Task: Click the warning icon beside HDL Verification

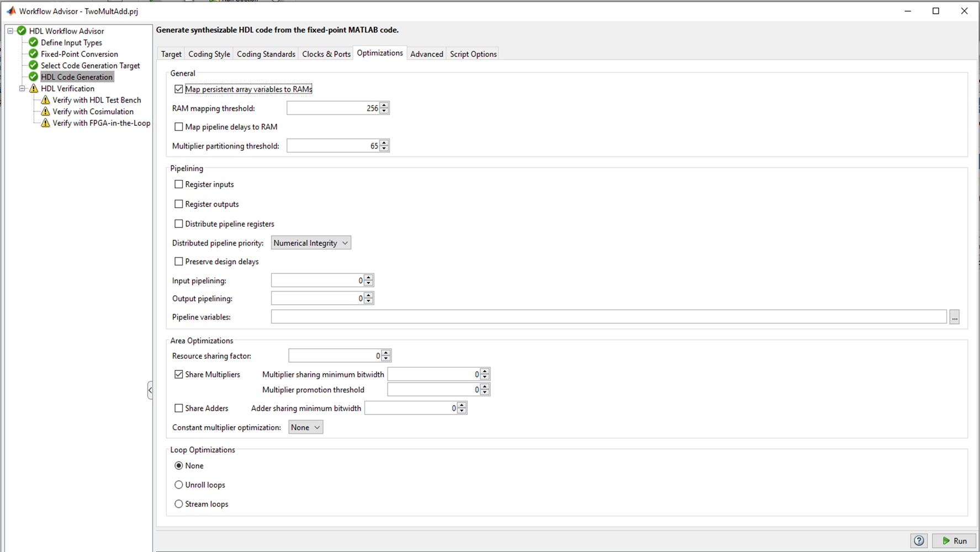Action: click(x=34, y=88)
